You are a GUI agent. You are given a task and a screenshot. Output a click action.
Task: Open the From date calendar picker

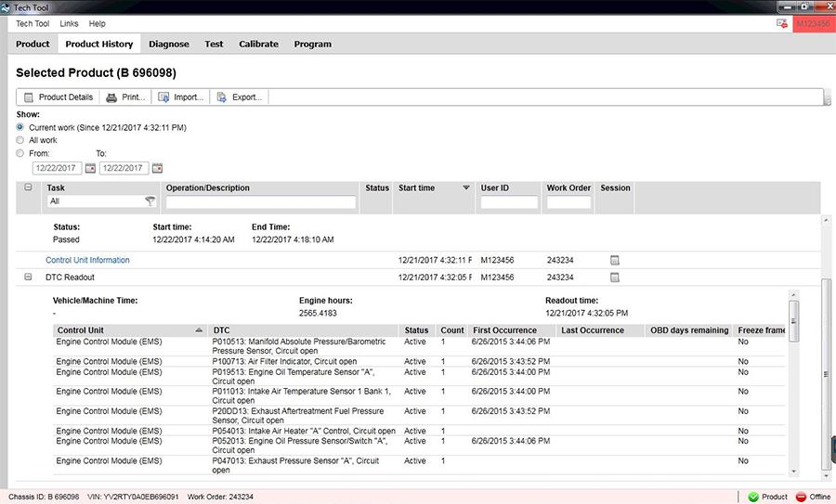click(90, 168)
